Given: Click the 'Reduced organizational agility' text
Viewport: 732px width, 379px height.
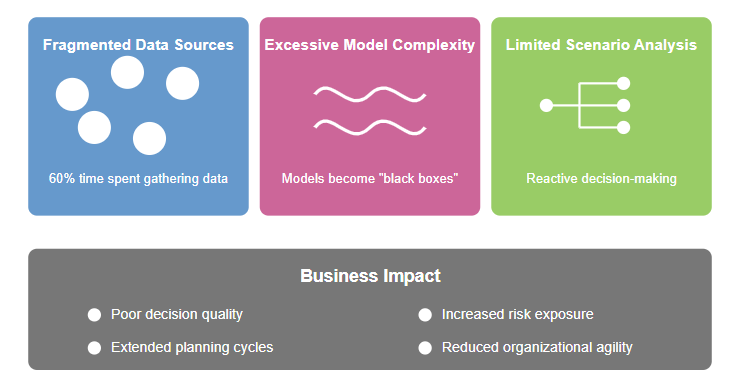Looking at the screenshot, I should tap(537, 348).
